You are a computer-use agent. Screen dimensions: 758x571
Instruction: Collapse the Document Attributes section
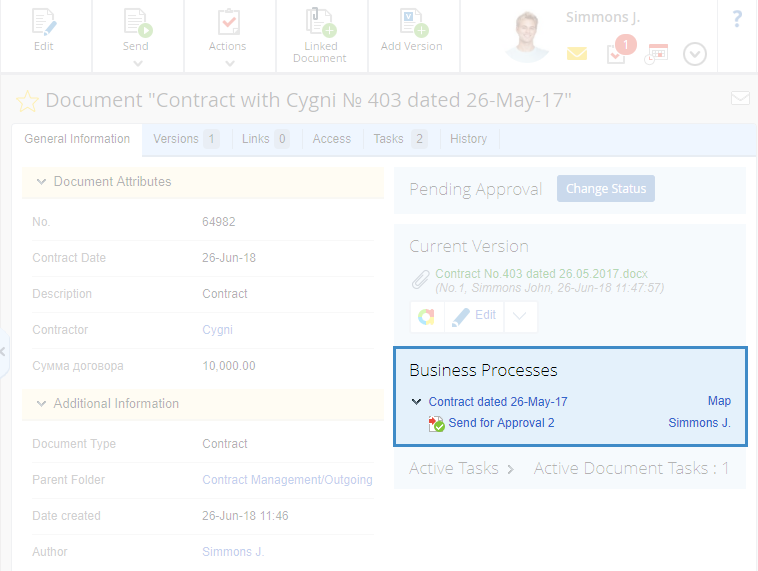point(41,182)
